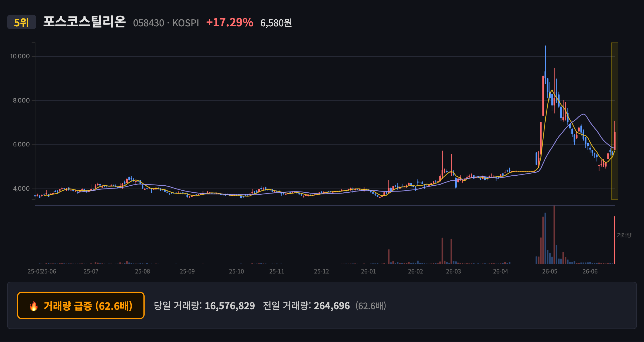
Task: Select the 25-08 date axis label
Action: 143,271
